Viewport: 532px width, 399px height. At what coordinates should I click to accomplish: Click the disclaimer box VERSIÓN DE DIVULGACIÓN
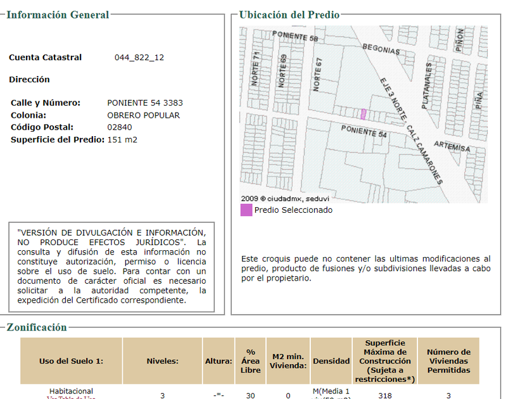pos(111,267)
